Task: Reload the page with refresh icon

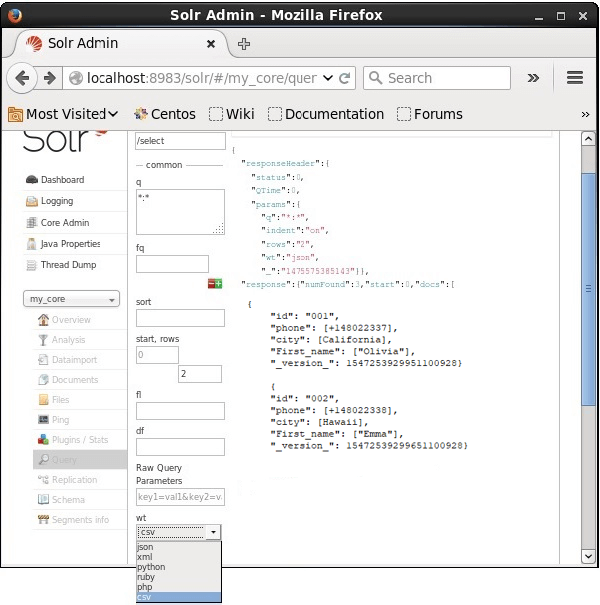Action: 344,78
